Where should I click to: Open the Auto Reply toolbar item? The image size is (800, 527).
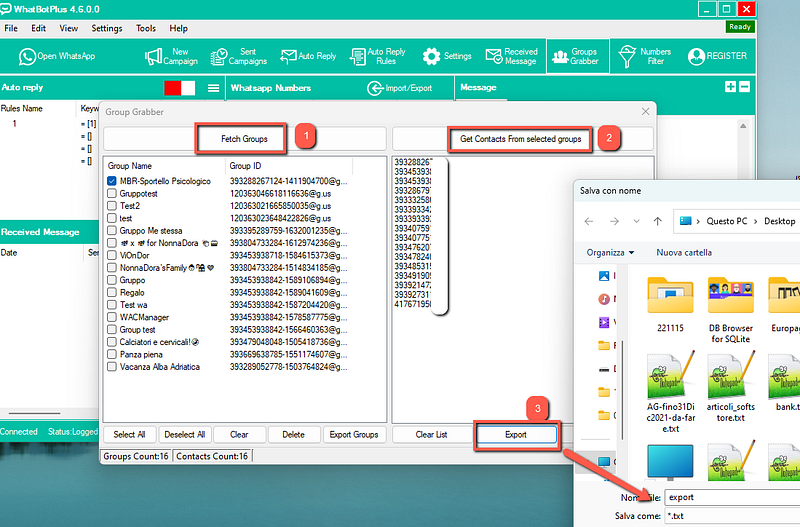(308, 57)
